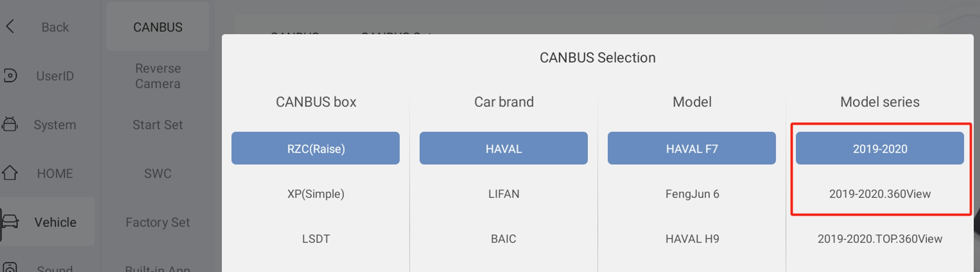Viewport: 980px width, 272px height.
Task: Go to Start Set menu
Action: tap(157, 125)
